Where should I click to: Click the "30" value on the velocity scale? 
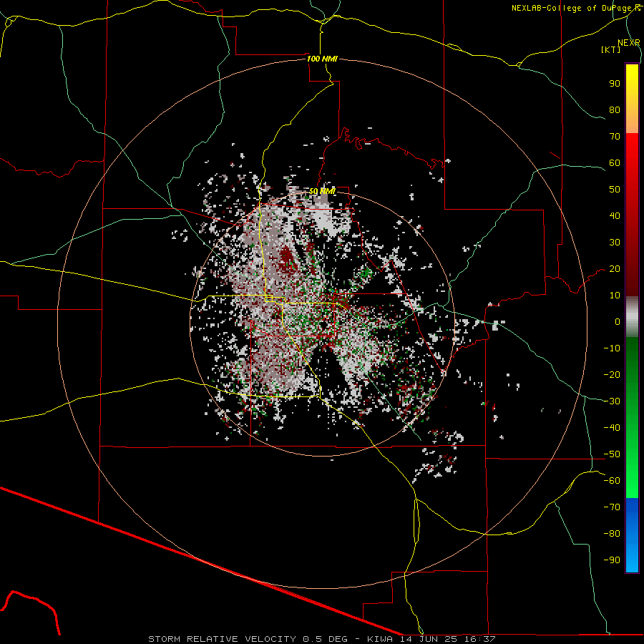(615, 243)
